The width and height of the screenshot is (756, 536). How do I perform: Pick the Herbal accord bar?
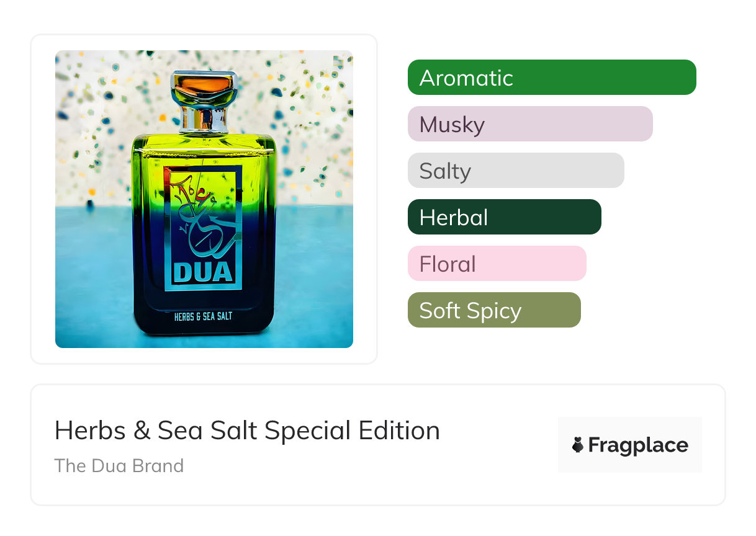click(504, 217)
